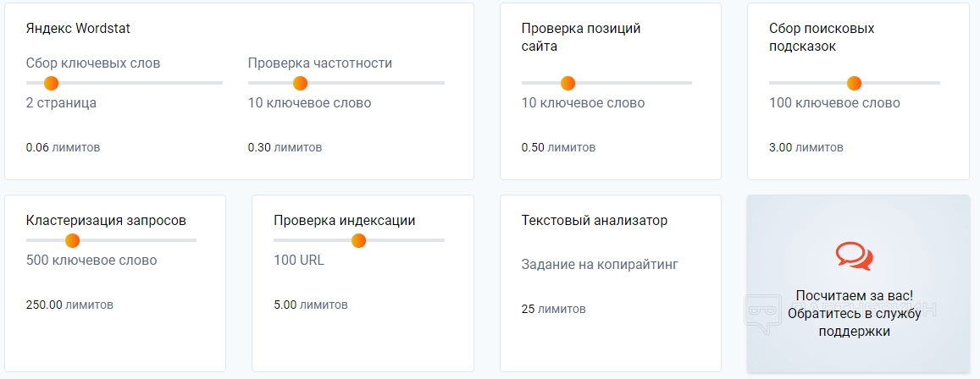
Task: Click the Проверка индексации slider handle
Action: point(358,240)
